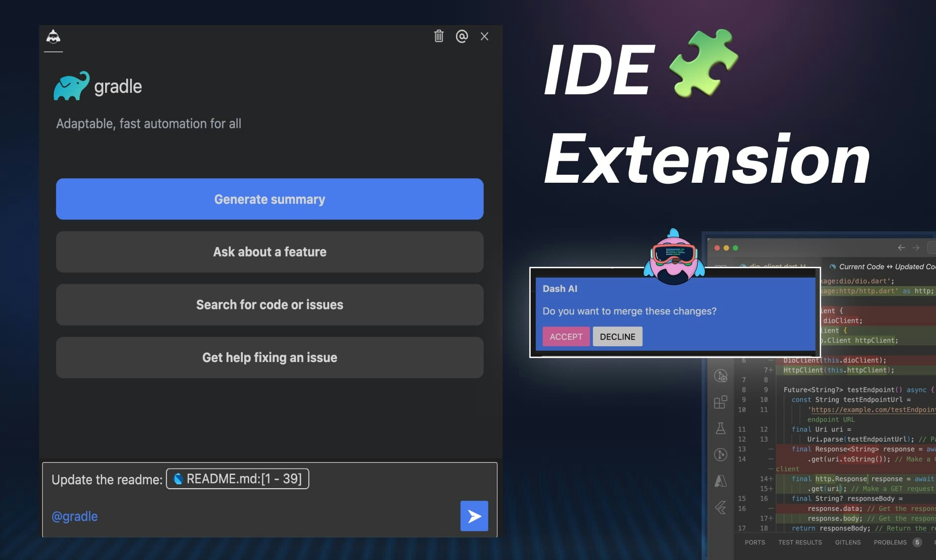Viewport: 936px width, 560px height.
Task: Clear the chat with the trash icon
Action: [439, 36]
